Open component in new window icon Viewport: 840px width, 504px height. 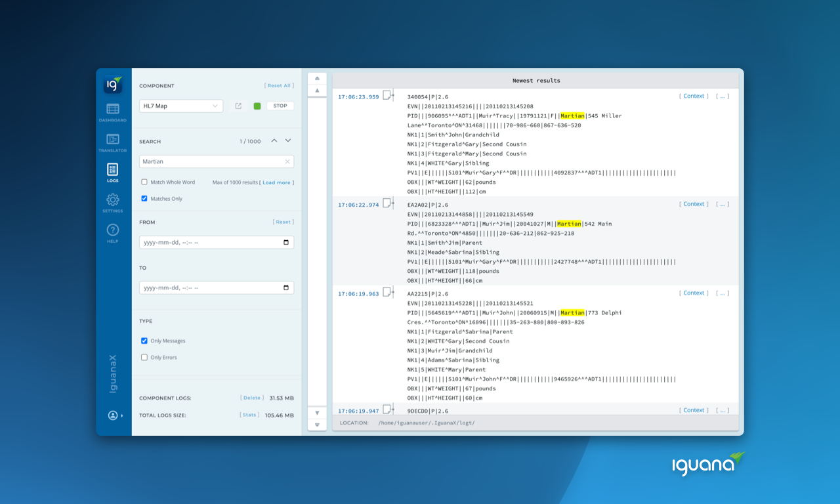click(238, 106)
